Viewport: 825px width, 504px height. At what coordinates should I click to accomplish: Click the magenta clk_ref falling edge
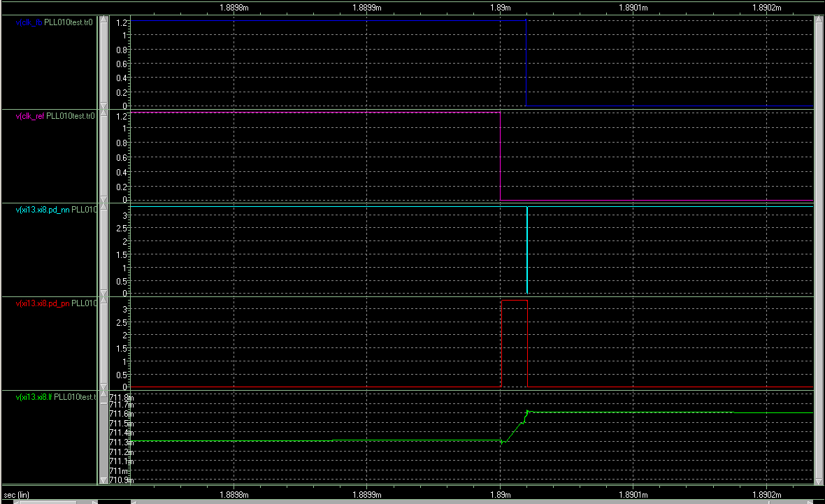tap(501, 157)
